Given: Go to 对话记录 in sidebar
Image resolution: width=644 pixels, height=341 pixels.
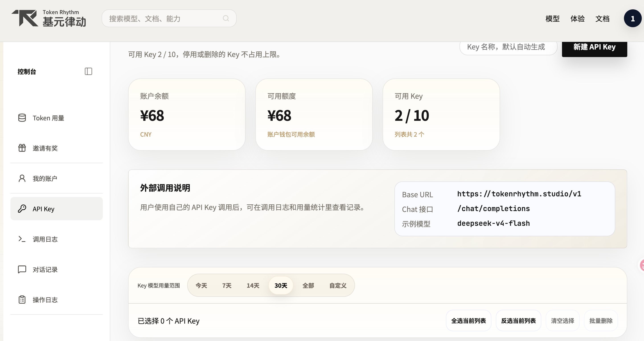Looking at the screenshot, I should pyautogui.click(x=57, y=269).
